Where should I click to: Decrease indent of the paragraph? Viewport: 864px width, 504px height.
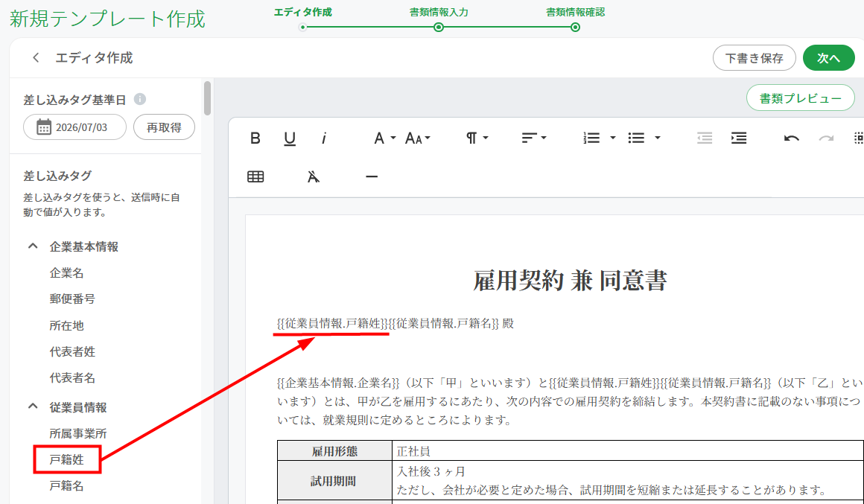[705, 138]
